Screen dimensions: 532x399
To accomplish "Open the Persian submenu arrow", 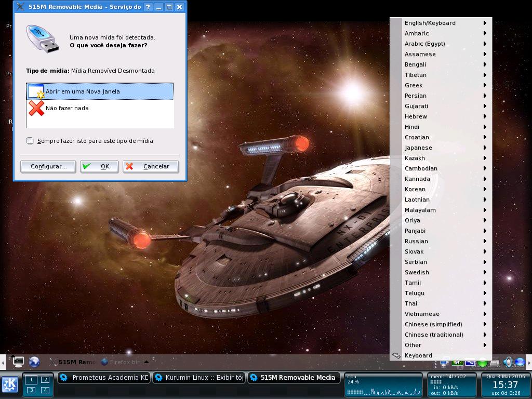I will (x=485, y=96).
